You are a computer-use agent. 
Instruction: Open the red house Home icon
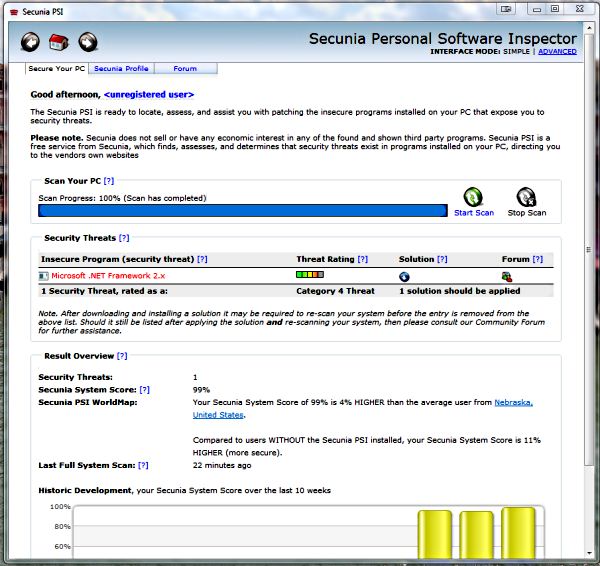(x=59, y=42)
